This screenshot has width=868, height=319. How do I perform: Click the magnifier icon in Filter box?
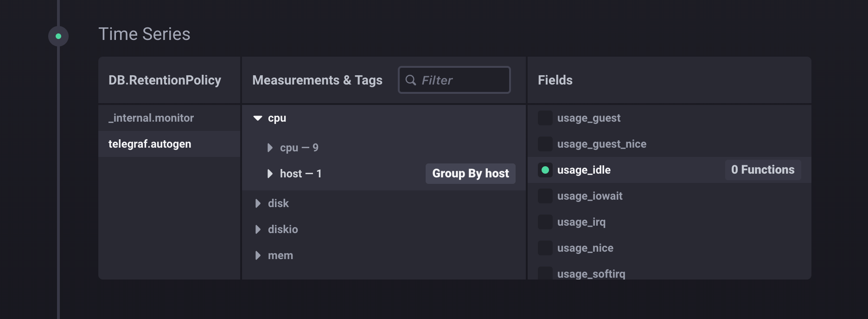tap(410, 80)
